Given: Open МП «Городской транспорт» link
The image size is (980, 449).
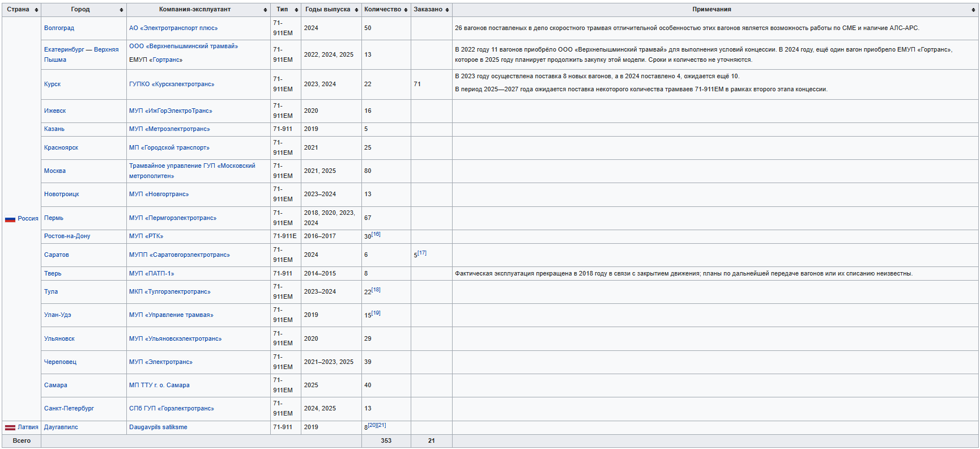Looking at the screenshot, I should (169, 147).
